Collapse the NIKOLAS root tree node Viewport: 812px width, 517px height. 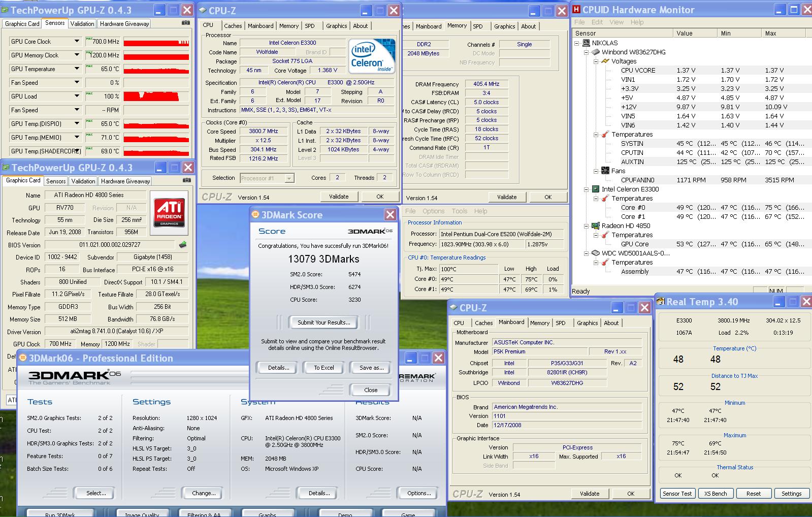[x=577, y=43]
